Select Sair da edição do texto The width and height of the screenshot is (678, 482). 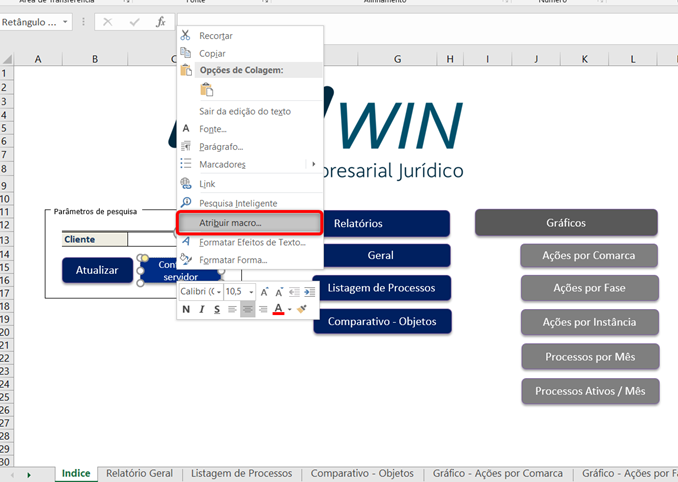coord(245,111)
